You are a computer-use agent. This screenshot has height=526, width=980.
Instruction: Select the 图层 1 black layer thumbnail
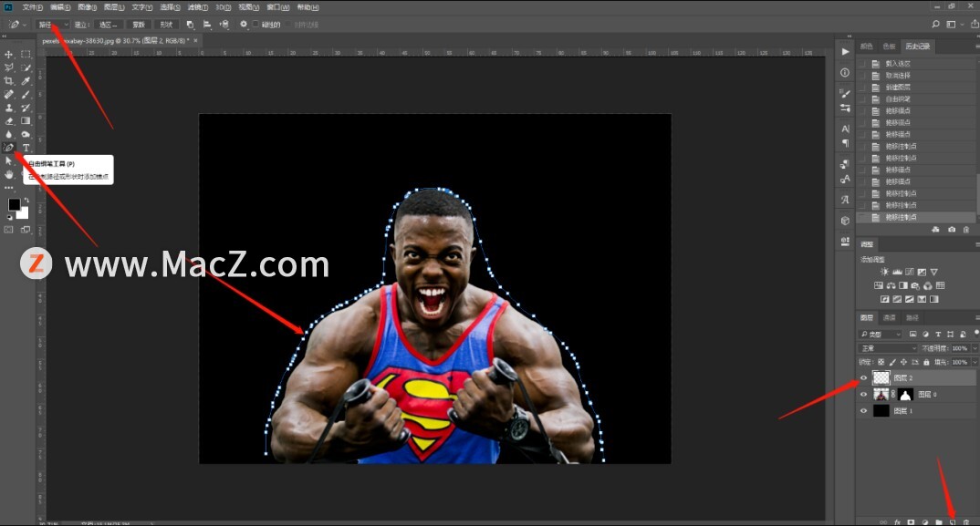[881, 410]
